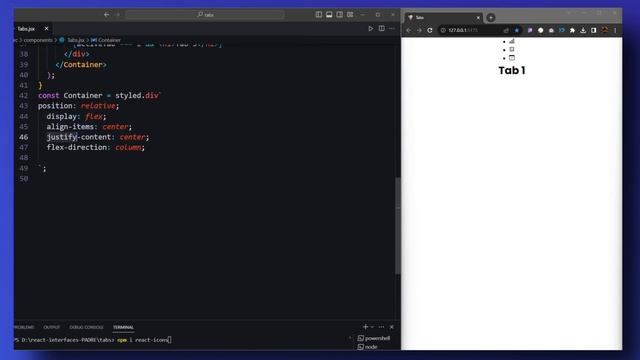Open the new terminal launch profile dropdown
This screenshot has width=640, height=360.
coord(372,327)
